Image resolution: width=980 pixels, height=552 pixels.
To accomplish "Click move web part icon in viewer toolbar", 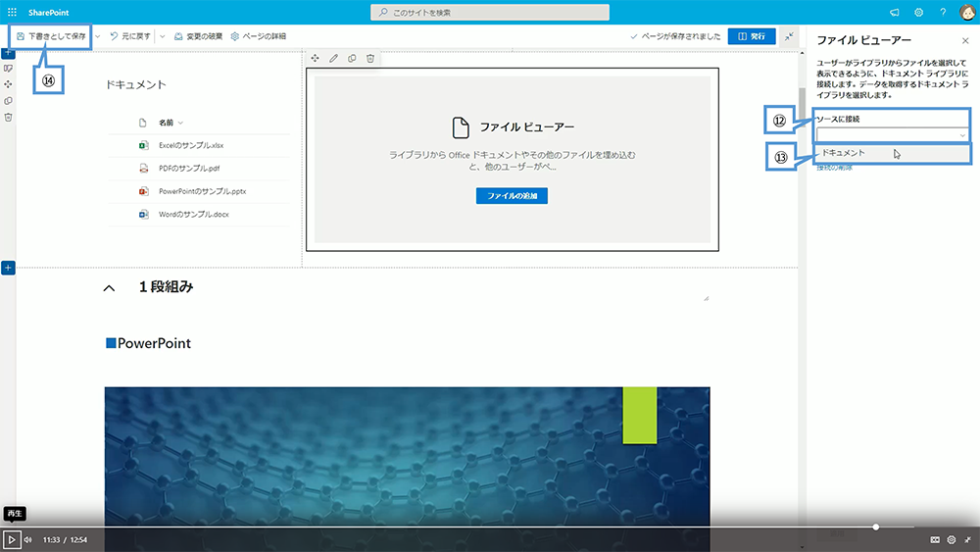I will [315, 58].
